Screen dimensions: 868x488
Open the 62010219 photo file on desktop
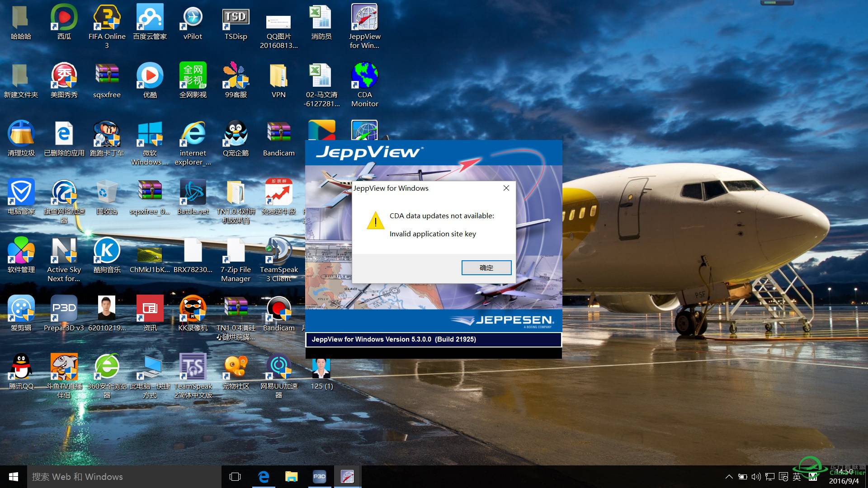click(107, 313)
